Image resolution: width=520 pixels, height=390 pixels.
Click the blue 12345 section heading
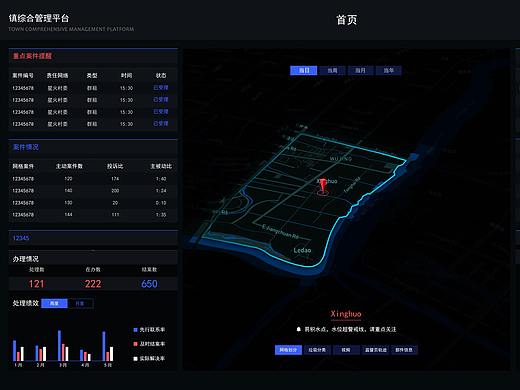21,238
